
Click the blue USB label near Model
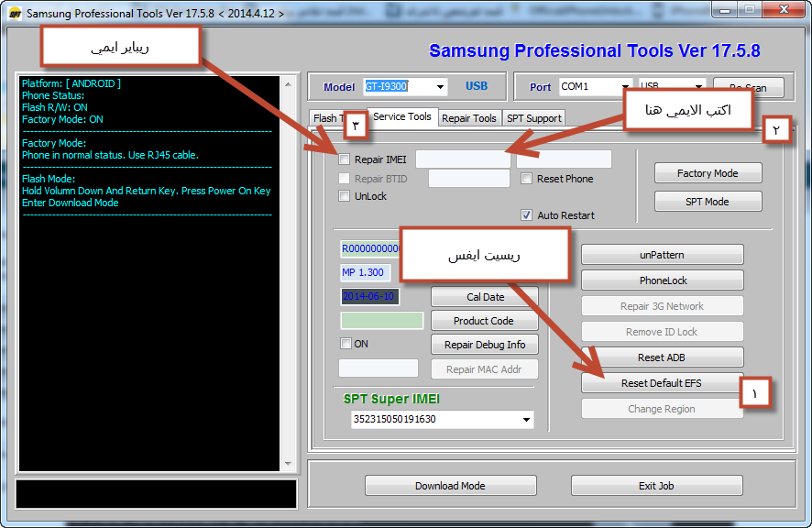point(477,86)
